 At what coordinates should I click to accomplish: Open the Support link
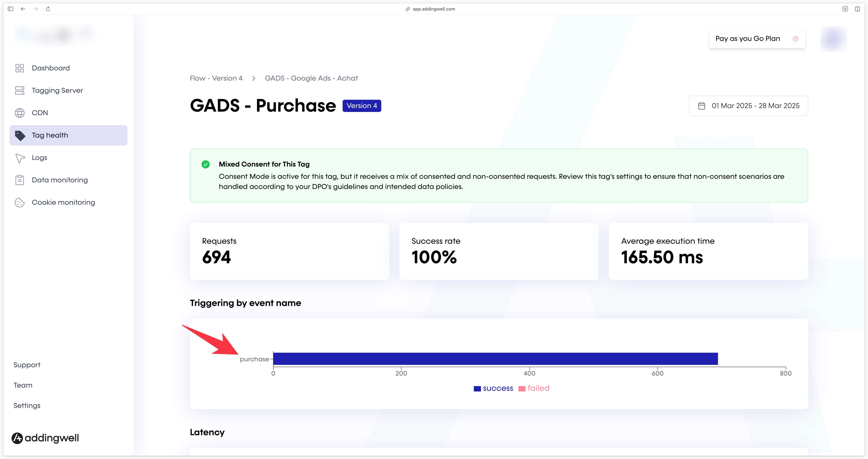pyautogui.click(x=27, y=365)
